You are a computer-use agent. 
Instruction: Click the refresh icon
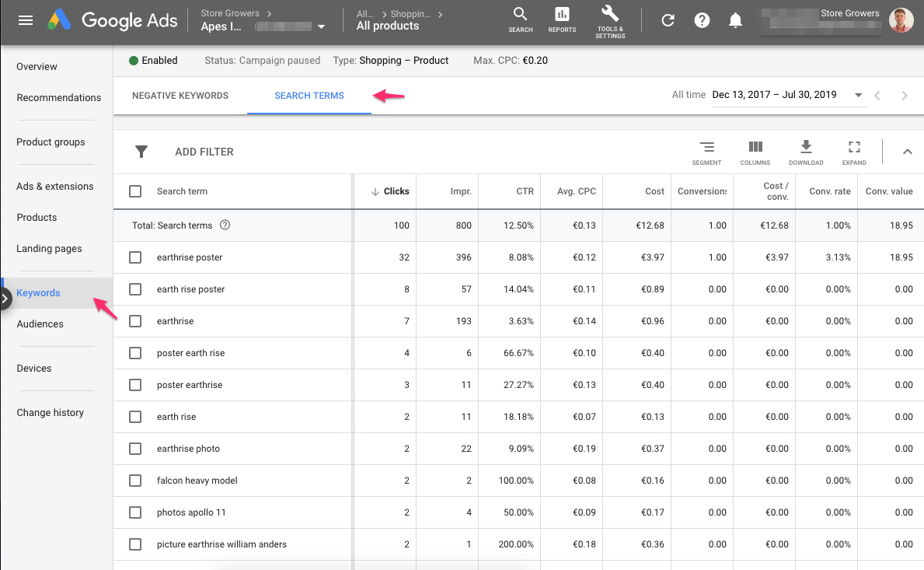[668, 21]
